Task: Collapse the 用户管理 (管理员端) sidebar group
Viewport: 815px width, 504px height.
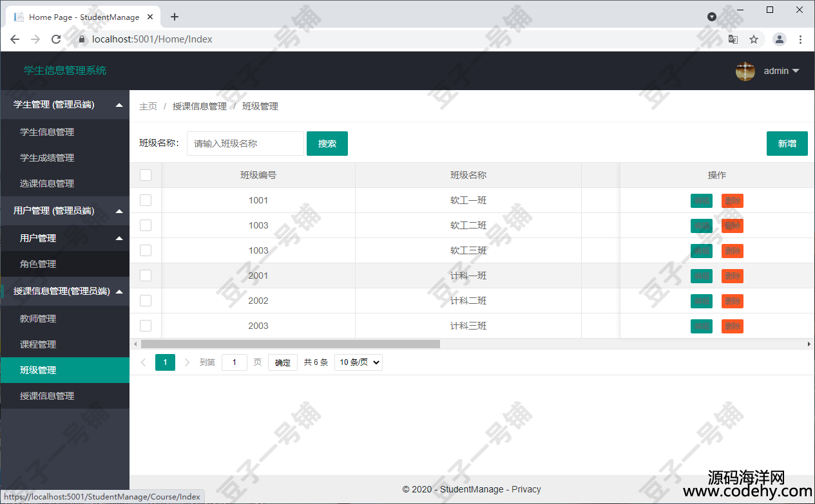Action: (64, 210)
